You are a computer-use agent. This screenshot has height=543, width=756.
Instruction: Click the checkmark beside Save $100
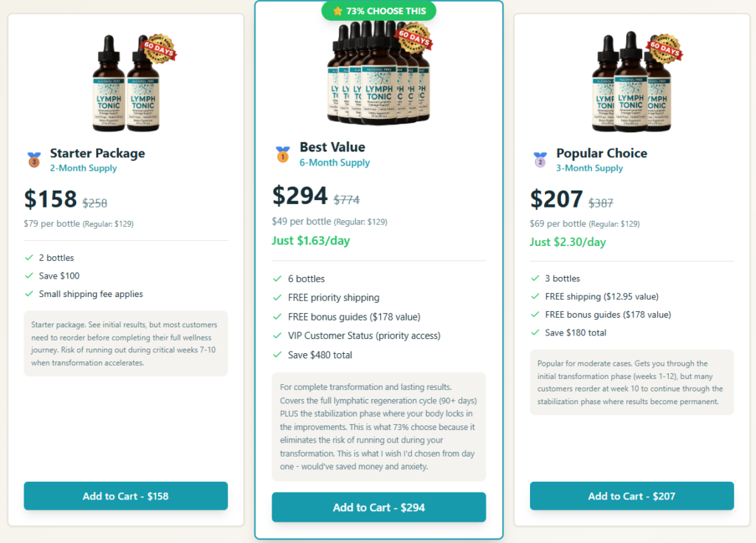(x=29, y=276)
